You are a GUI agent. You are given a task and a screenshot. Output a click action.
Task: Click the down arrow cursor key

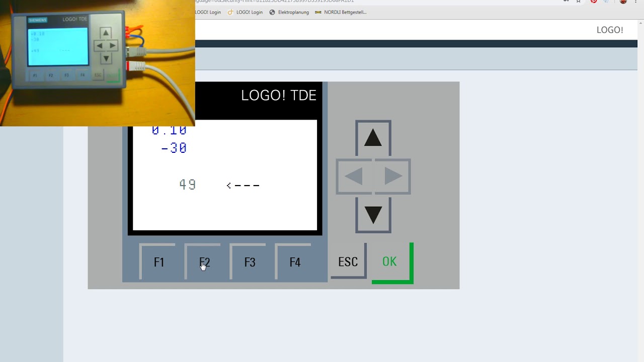tap(373, 215)
